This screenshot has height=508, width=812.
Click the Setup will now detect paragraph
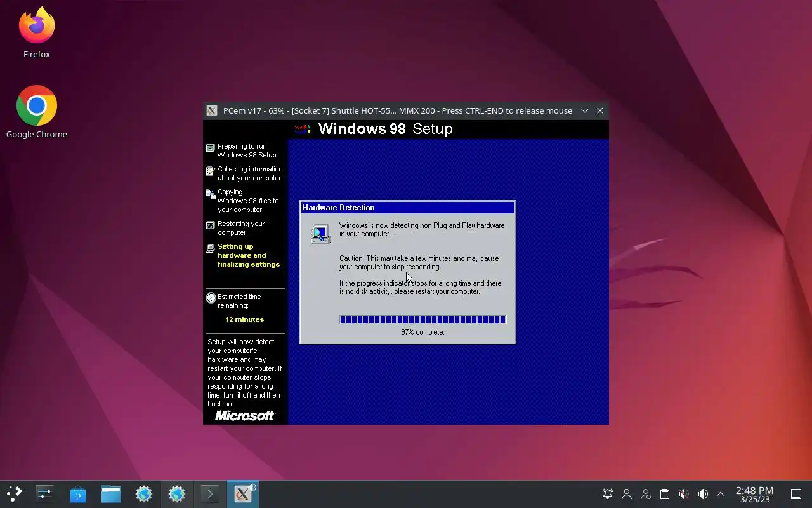[245, 373]
